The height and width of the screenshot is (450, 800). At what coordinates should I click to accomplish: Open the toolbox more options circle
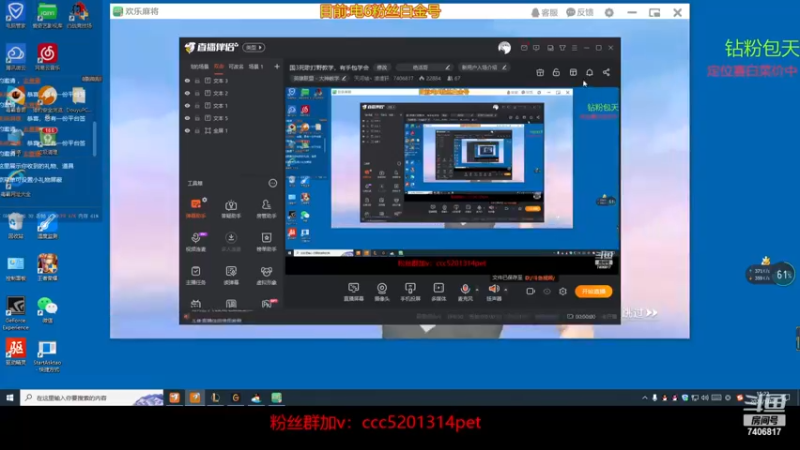[x=272, y=183]
